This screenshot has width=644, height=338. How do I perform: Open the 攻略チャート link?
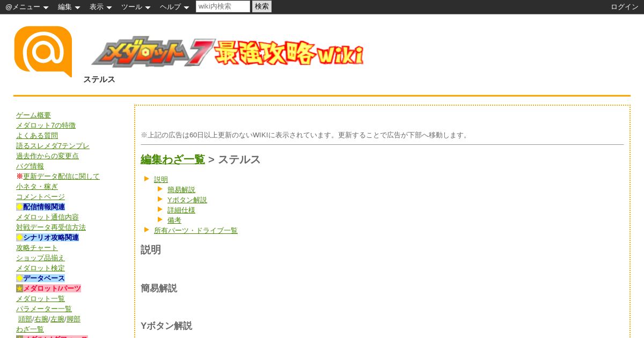click(x=37, y=248)
